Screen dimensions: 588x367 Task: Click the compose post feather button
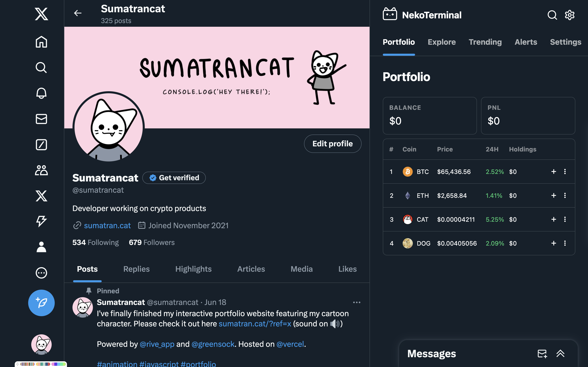tap(41, 303)
